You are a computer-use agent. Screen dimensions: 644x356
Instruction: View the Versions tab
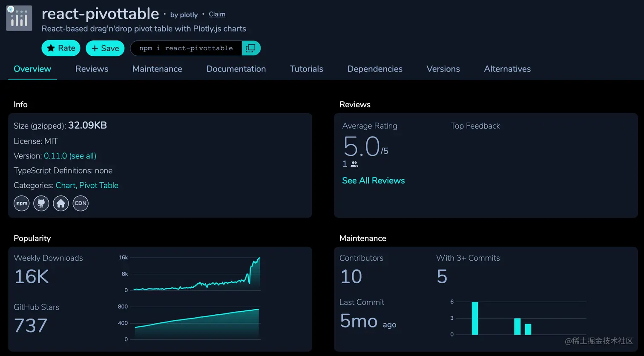click(x=443, y=69)
